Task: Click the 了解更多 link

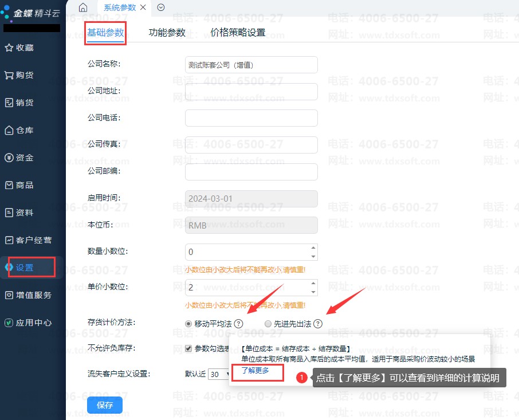Action: click(254, 370)
